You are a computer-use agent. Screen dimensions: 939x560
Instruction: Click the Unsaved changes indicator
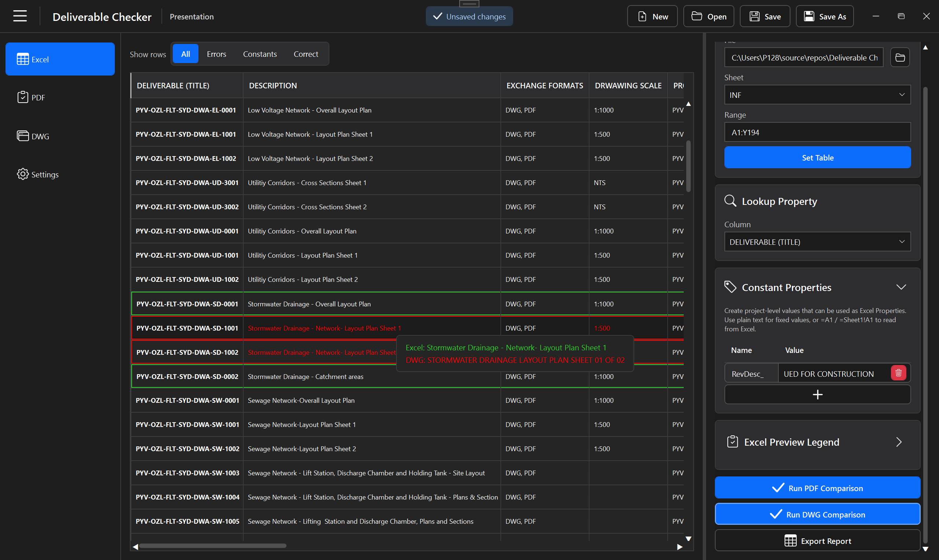tap(469, 16)
